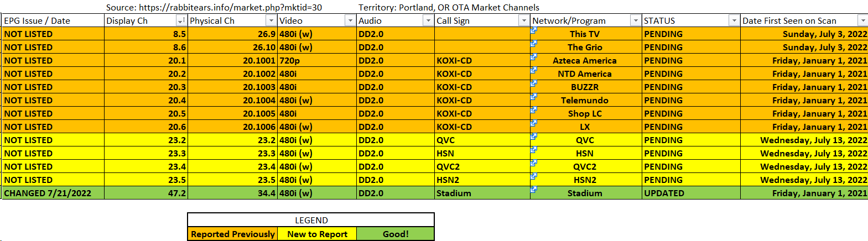Select display channel 20.3 cell

pos(146,87)
